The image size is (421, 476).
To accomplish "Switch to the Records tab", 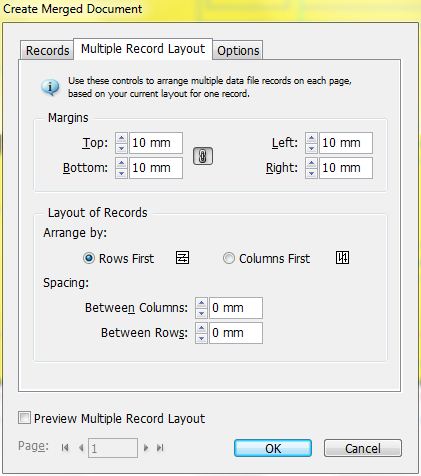I will coord(47,51).
